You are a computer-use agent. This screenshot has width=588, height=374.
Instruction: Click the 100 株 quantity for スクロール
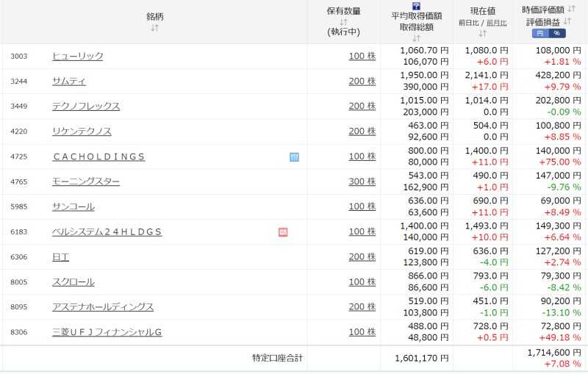(x=362, y=282)
